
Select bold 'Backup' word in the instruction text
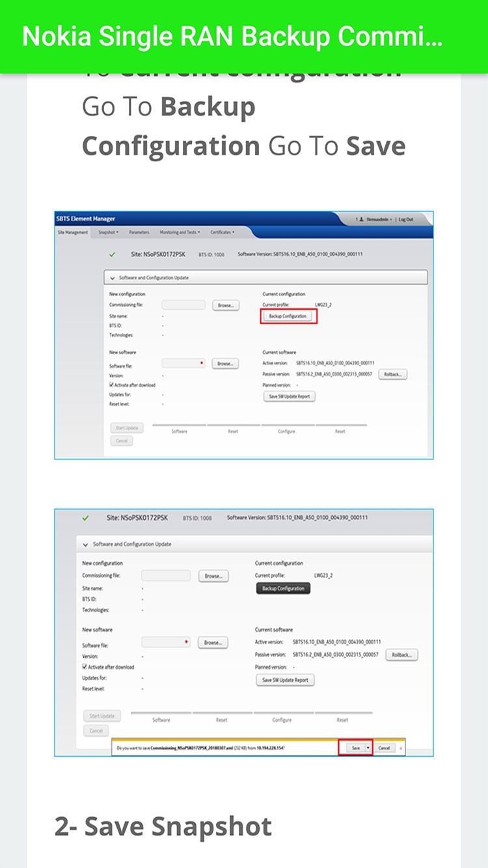tap(208, 107)
